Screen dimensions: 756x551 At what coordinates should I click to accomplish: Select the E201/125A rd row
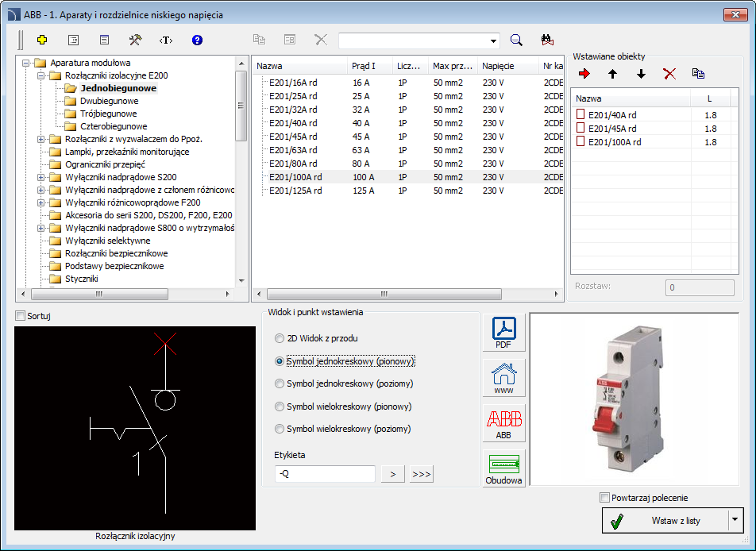click(408, 191)
